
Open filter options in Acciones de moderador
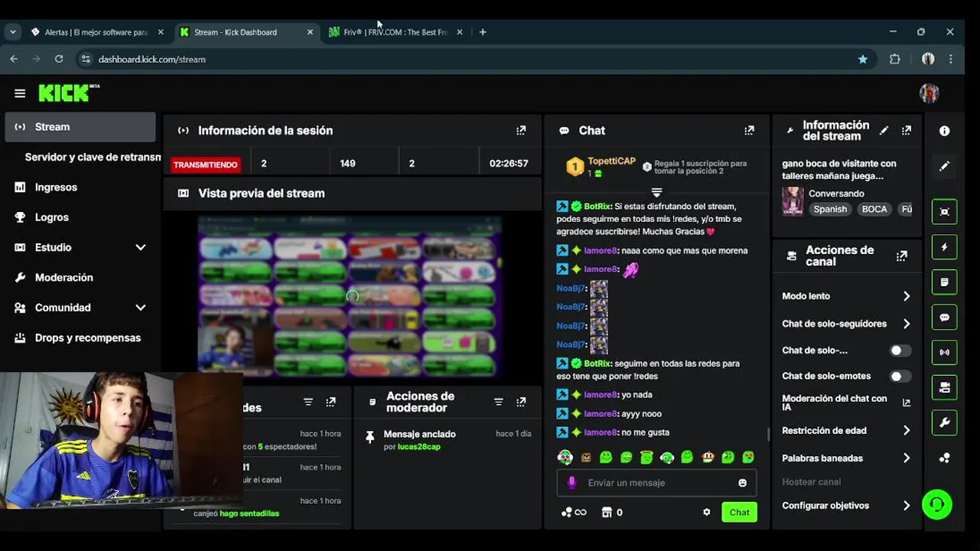[499, 402]
